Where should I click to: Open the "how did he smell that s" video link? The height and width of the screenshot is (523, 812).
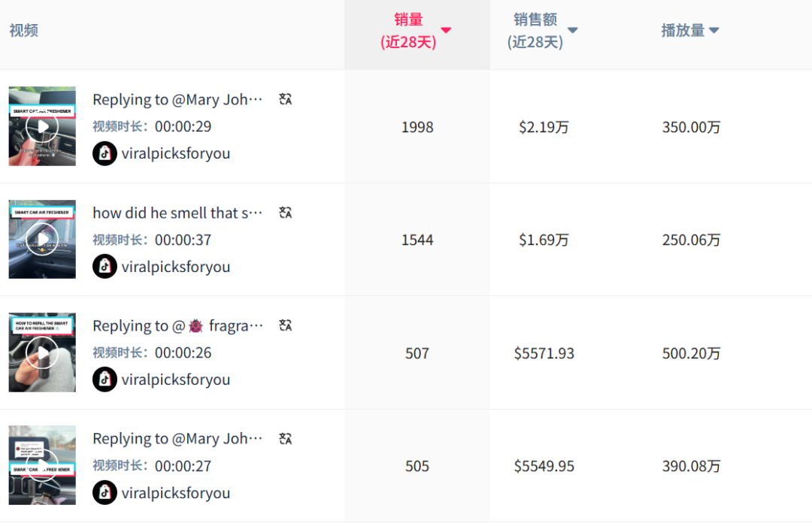coord(177,212)
